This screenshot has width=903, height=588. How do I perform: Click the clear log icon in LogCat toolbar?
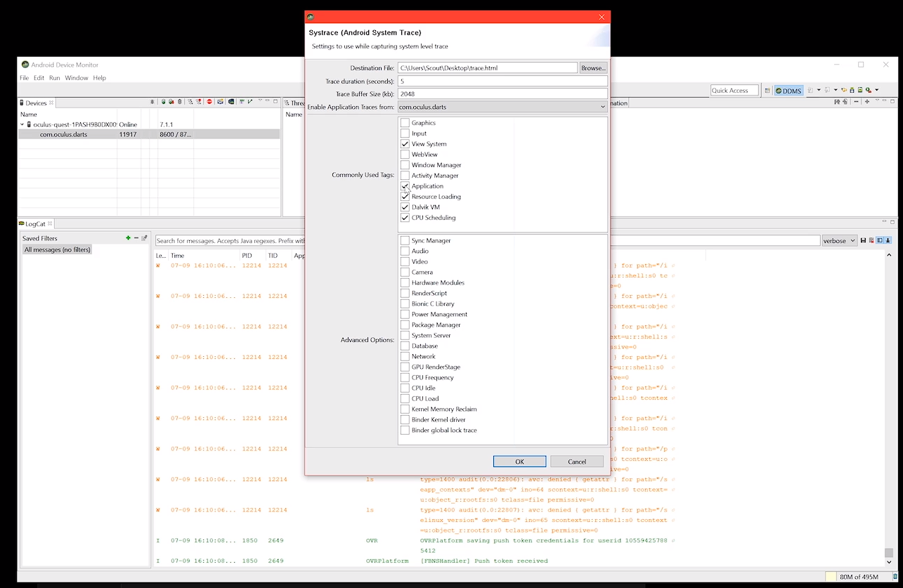pos(871,240)
